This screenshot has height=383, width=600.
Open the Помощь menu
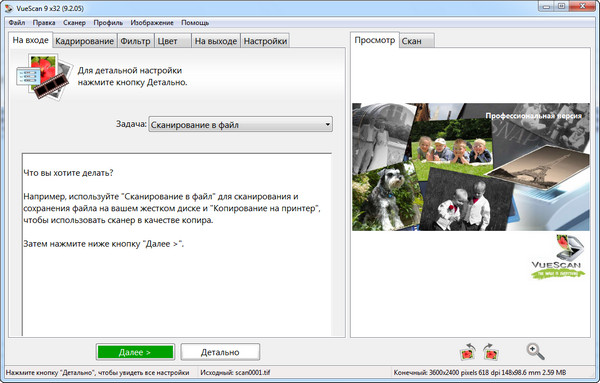(x=195, y=23)
